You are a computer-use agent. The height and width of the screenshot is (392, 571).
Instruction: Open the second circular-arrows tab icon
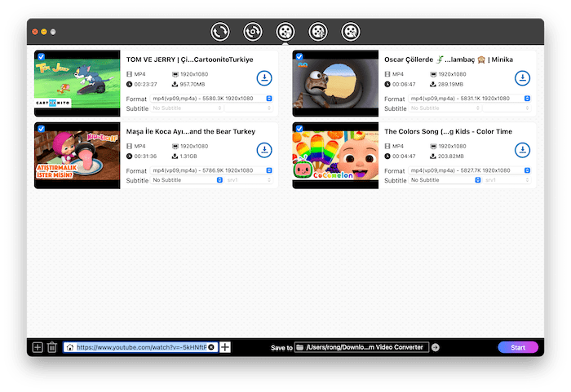tap(252, 32)
